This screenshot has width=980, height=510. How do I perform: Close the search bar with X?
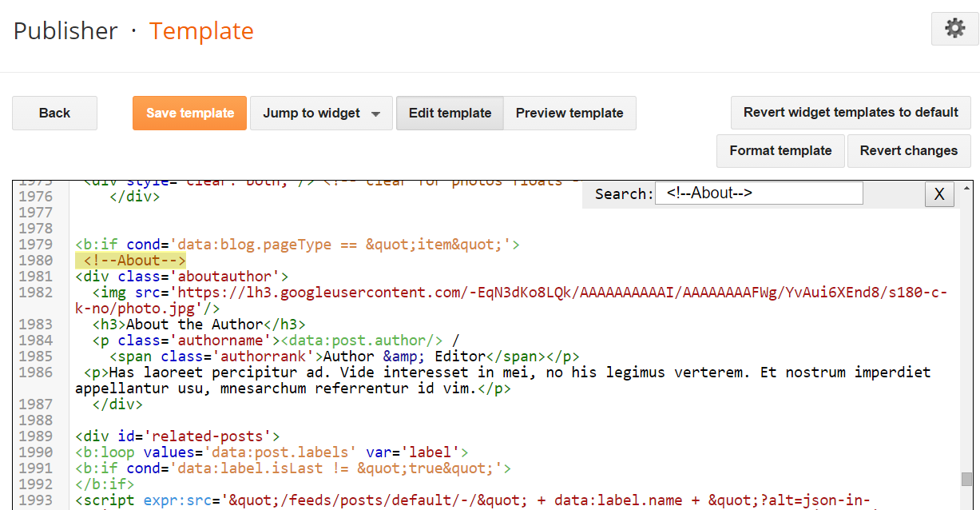939,194
